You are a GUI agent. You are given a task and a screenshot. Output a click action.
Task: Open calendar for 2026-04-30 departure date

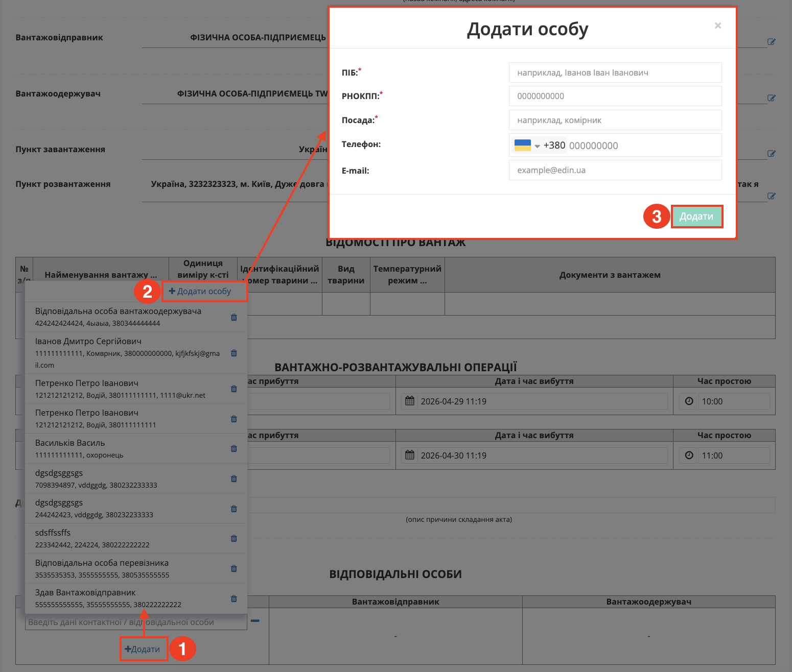tap(410, 455)
